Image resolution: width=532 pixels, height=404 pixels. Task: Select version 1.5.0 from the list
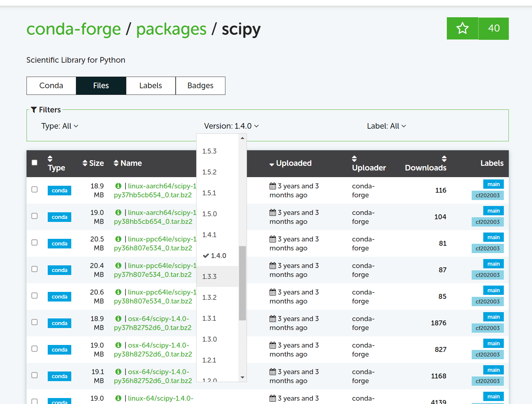217,214
